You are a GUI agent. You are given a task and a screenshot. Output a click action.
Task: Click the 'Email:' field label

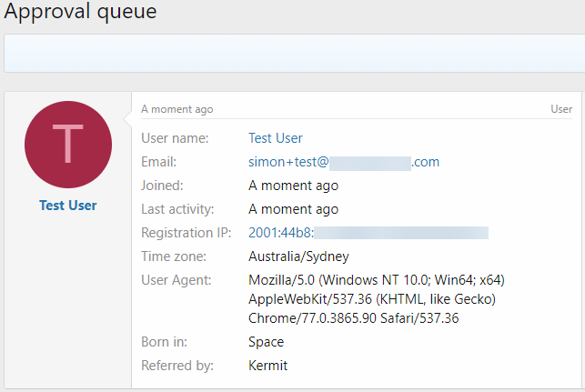point(158,162)
